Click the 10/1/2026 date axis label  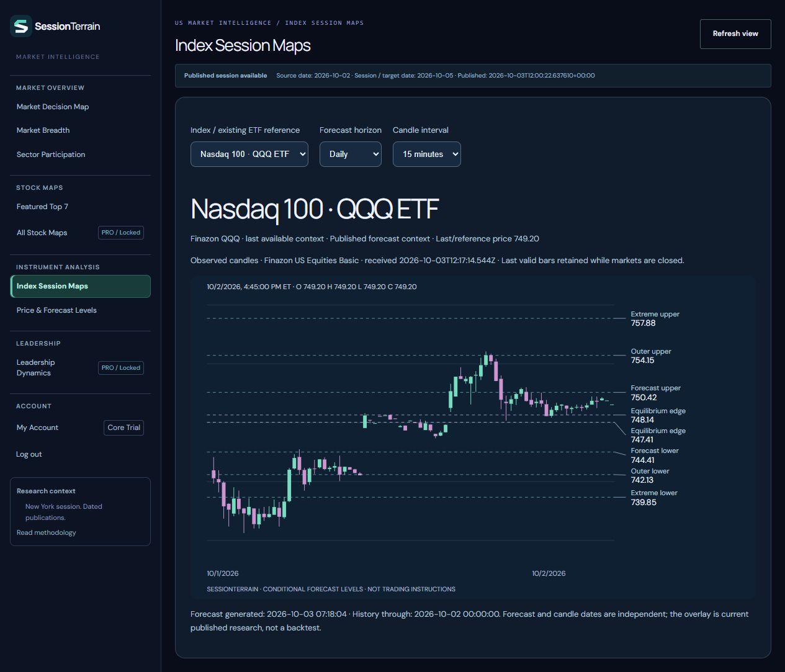click(223, 573)
